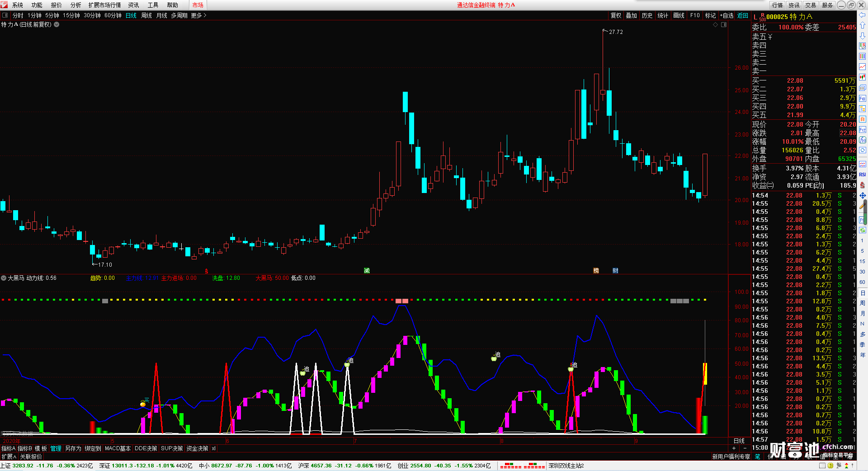
Task: Click the panel toggle icon left of 分时
Action: [5, 15]
